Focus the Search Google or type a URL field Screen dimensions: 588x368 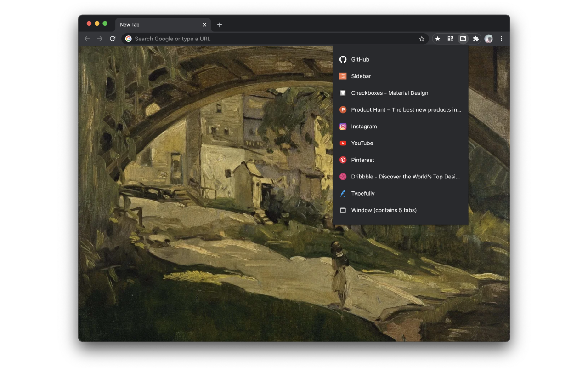(275, 39)
